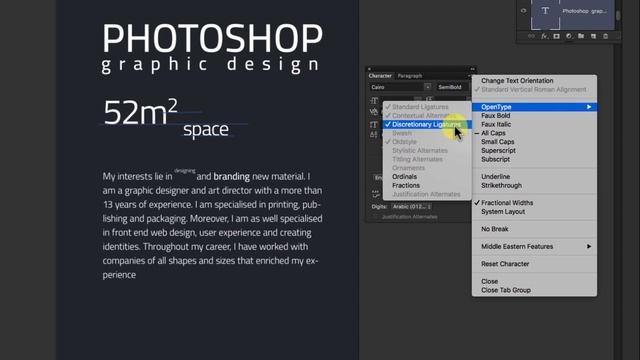640x360 pixels.
Task: Toggle Contextual Alternates option
Action: tap(427, 116)
